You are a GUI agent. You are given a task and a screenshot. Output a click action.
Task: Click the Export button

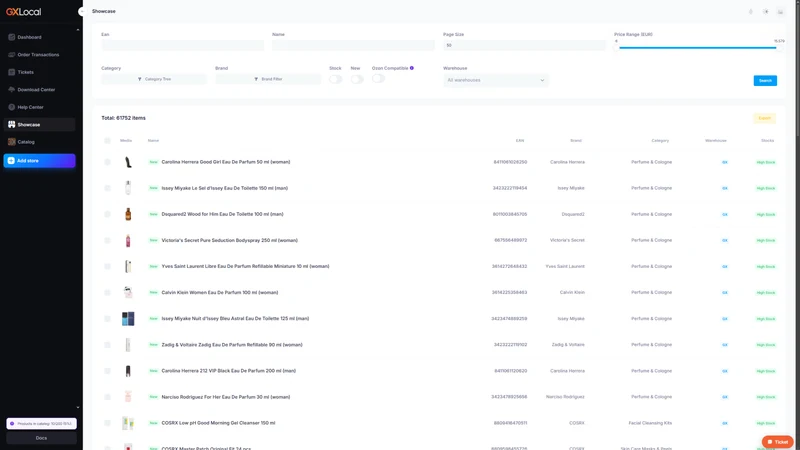[x=764, y=118]
